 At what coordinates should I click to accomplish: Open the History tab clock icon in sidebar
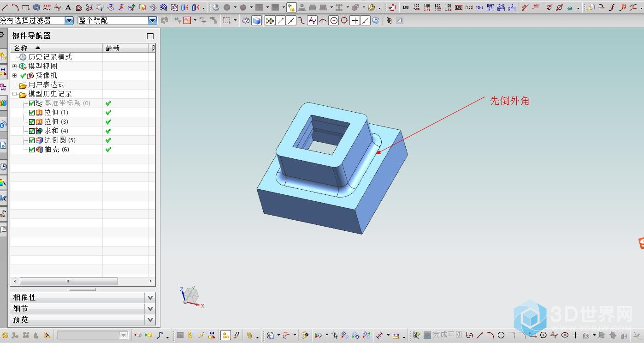click(3, 167)
